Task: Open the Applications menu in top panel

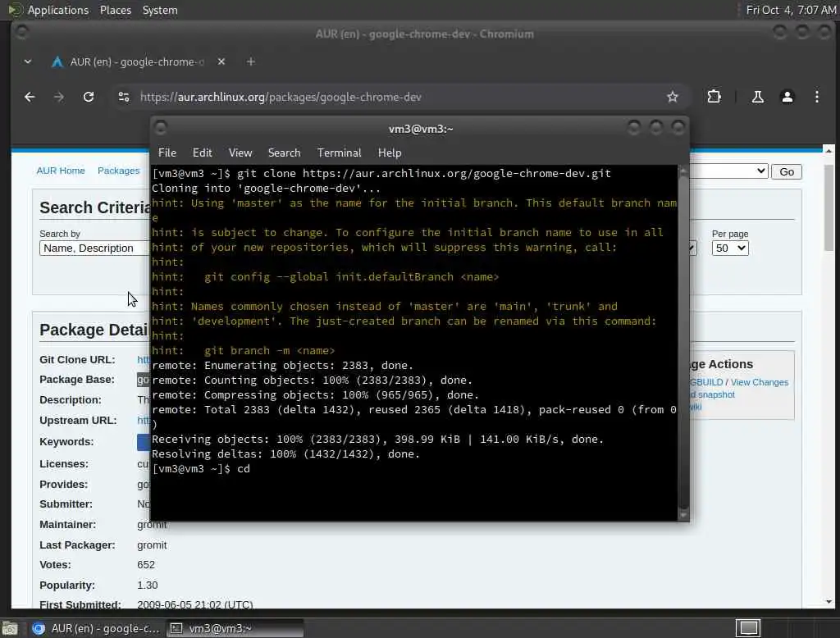Action: tap(58, 10)
